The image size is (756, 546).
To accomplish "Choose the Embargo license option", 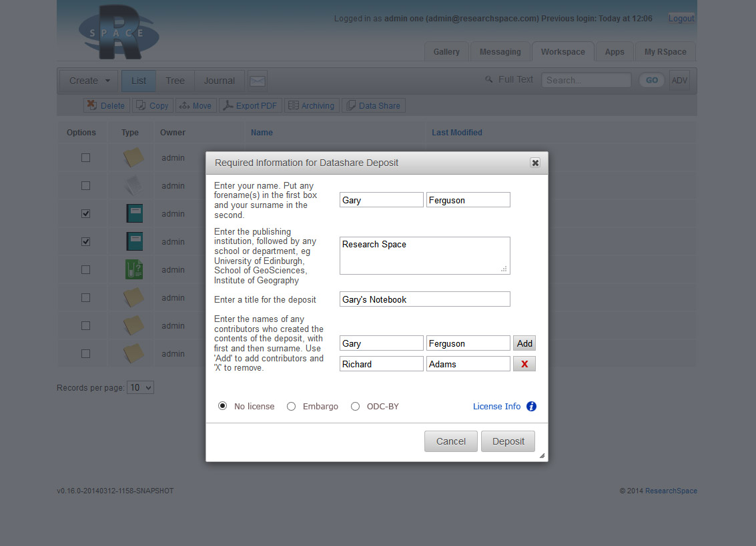I will click(291, 406).
